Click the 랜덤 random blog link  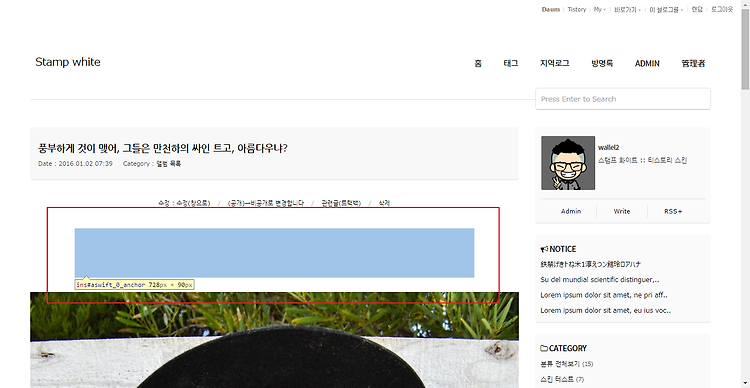(x=697, y=10)
